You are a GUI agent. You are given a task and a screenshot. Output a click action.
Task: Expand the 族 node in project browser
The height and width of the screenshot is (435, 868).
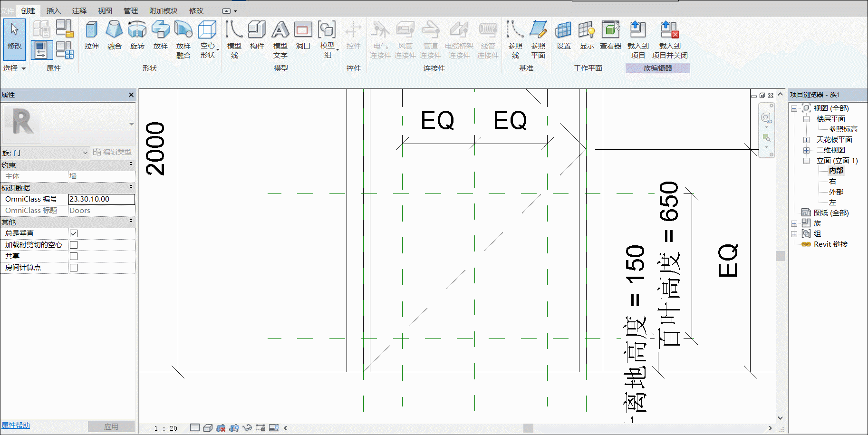[794, 223]
